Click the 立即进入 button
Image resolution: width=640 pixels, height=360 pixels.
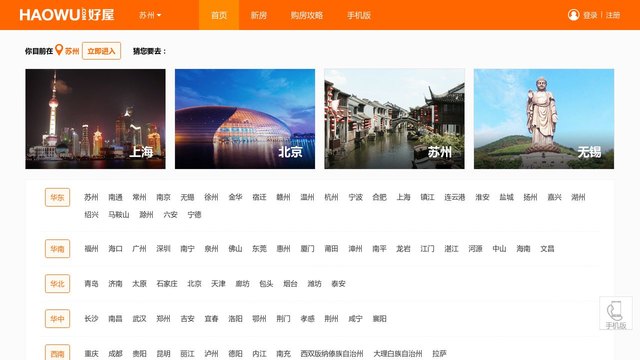coord(101,51)
